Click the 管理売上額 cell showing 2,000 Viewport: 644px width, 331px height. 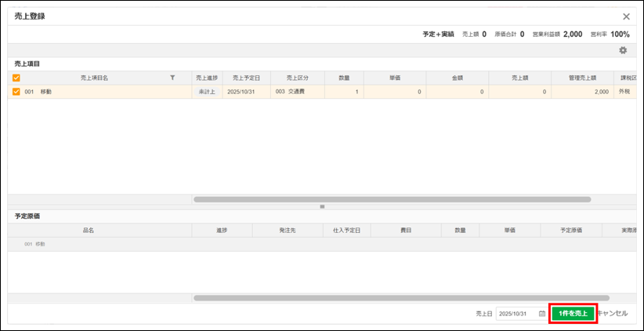(x=582, y=92)
